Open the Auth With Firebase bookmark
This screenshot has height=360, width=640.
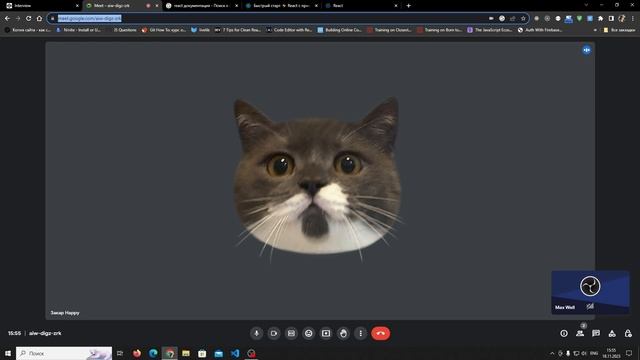click(x=540, y=30)
